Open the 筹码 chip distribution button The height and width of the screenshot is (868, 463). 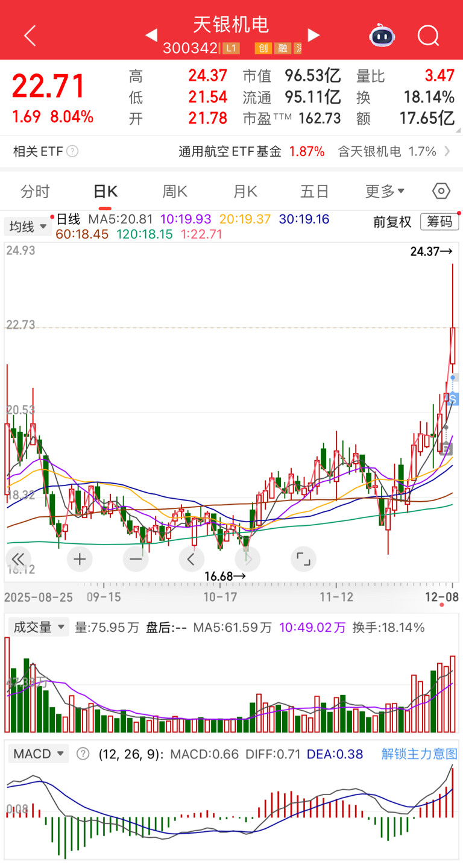tap(439, 222)
